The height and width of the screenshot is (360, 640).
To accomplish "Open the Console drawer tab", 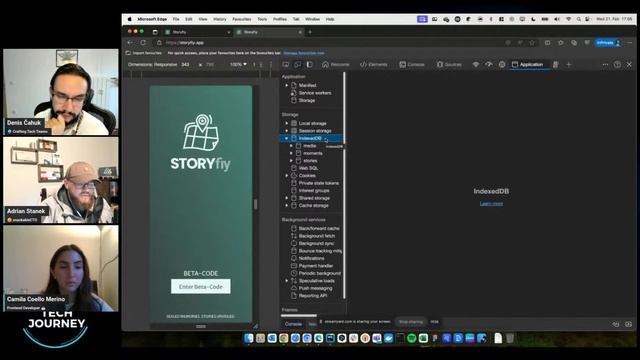I will [x=293, y=324].
